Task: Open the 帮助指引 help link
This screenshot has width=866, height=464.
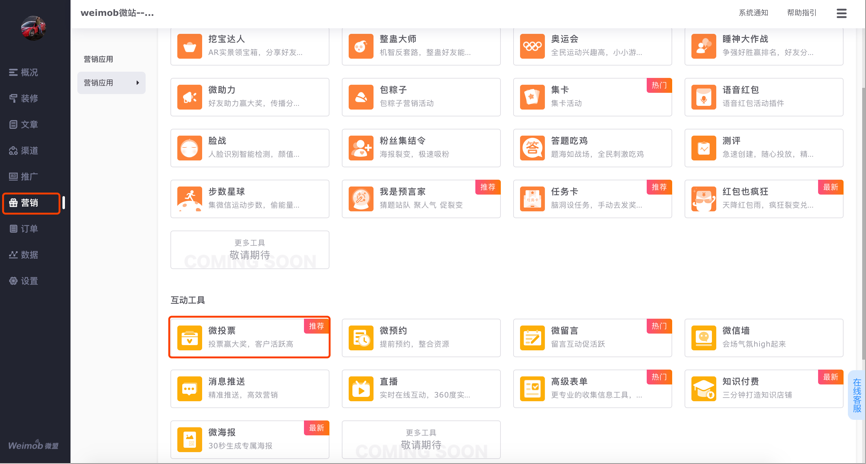Action: tap(801, 13)
